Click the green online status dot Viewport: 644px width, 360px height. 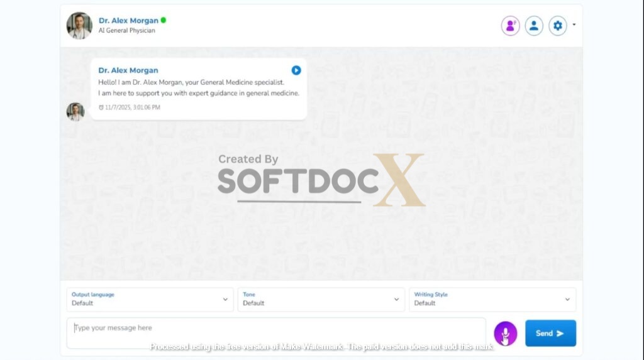click(x=164, y=20)
